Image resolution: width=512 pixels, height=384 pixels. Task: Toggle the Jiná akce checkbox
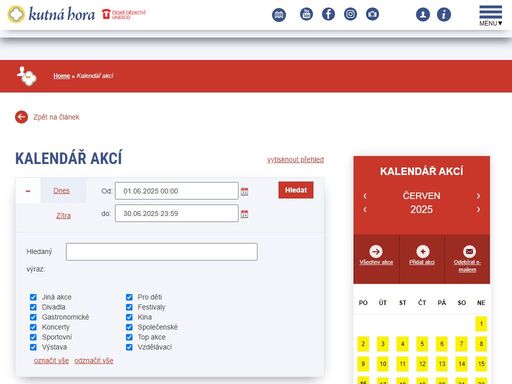click(33, 297)
